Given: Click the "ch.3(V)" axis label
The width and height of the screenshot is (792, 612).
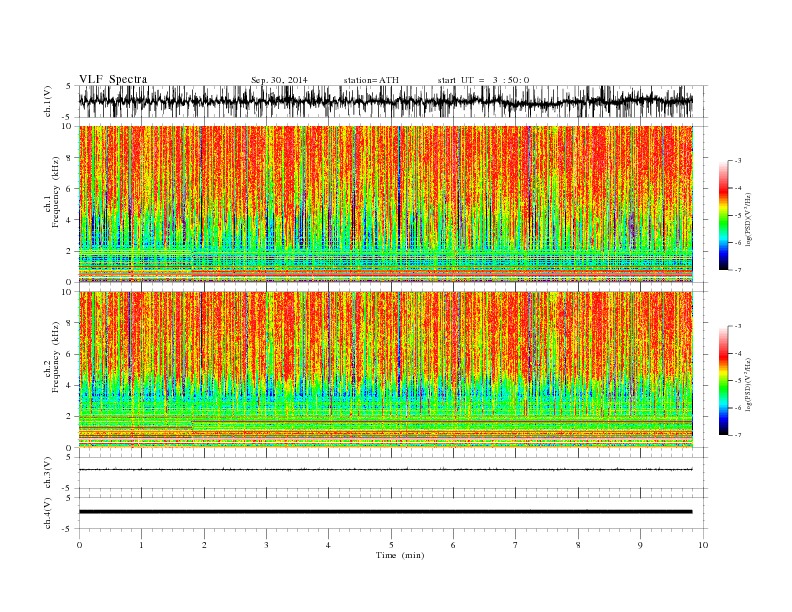Looking at the screenshot, I should coord(48,473).
